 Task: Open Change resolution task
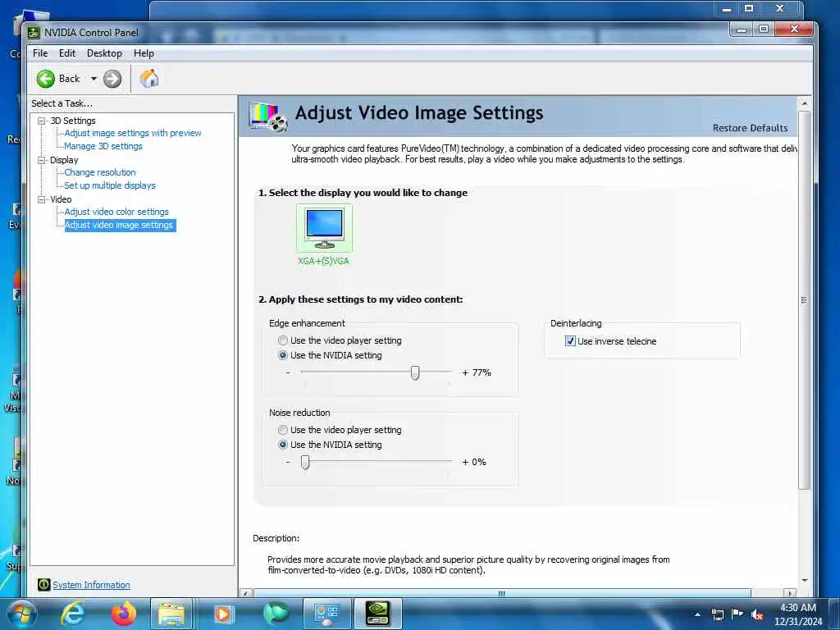[100, 172]
